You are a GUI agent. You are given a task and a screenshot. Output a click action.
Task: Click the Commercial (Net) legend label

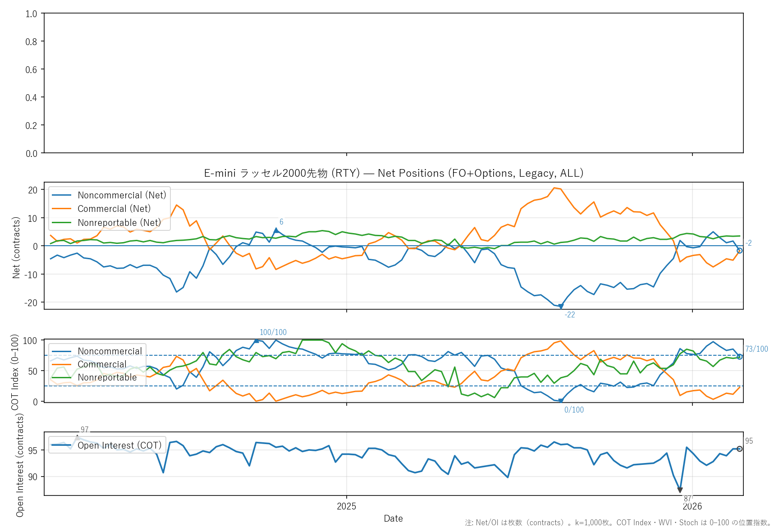pos(114,209)
